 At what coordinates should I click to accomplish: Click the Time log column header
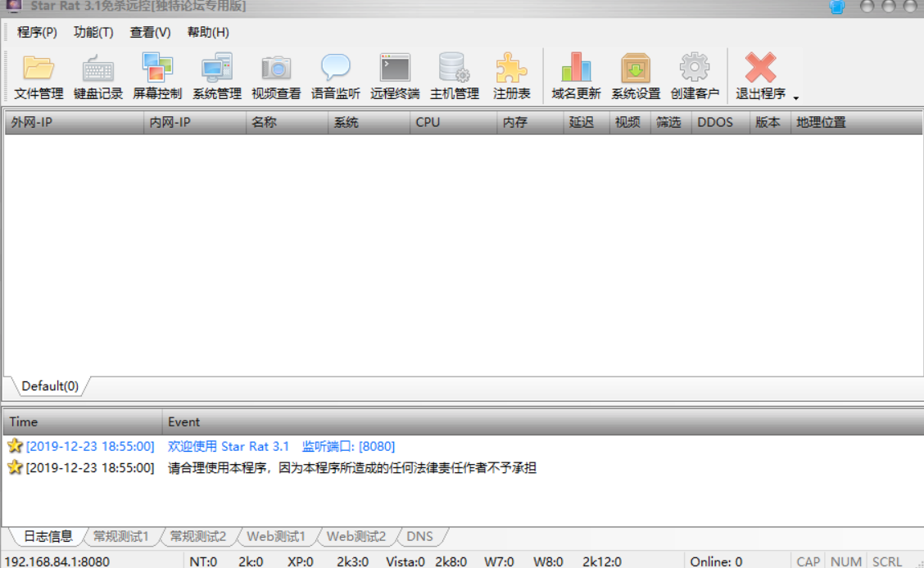83,422
